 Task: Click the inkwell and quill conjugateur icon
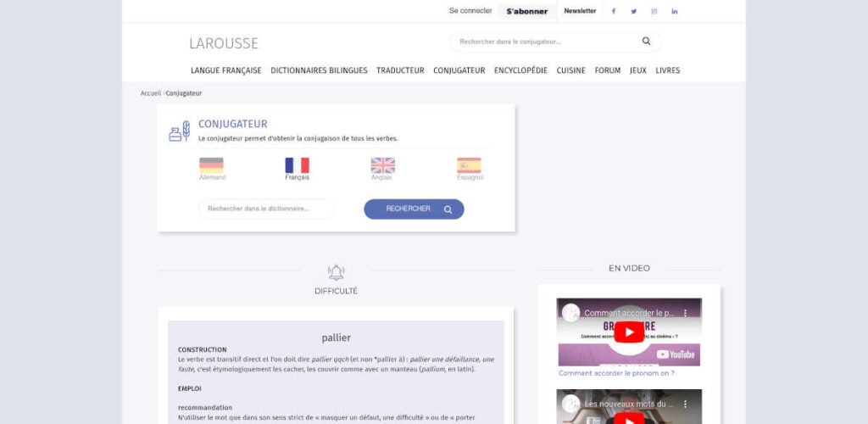(x=180, y=131)
